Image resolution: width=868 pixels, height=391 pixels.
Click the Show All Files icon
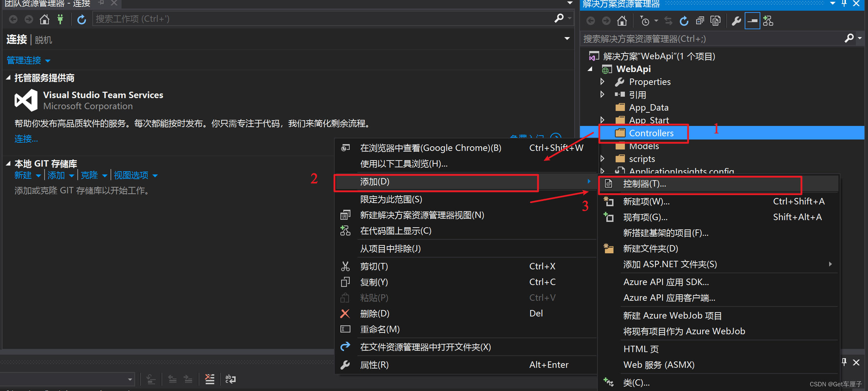click(x=715, y=21)
